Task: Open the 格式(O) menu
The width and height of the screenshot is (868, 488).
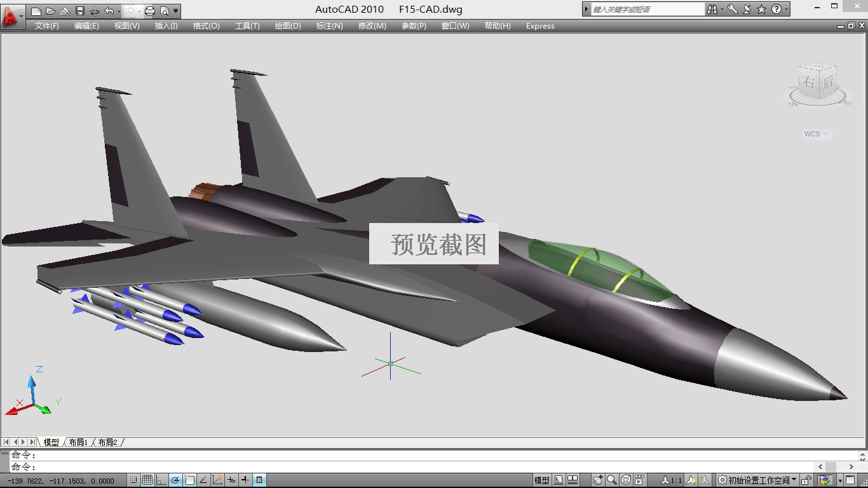Action: pyautogui.click(x=206, y=26)
